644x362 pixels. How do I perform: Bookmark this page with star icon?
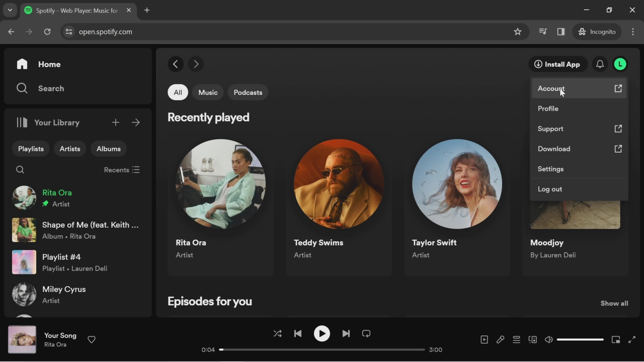pyautogui.click(x=518, y=32)
